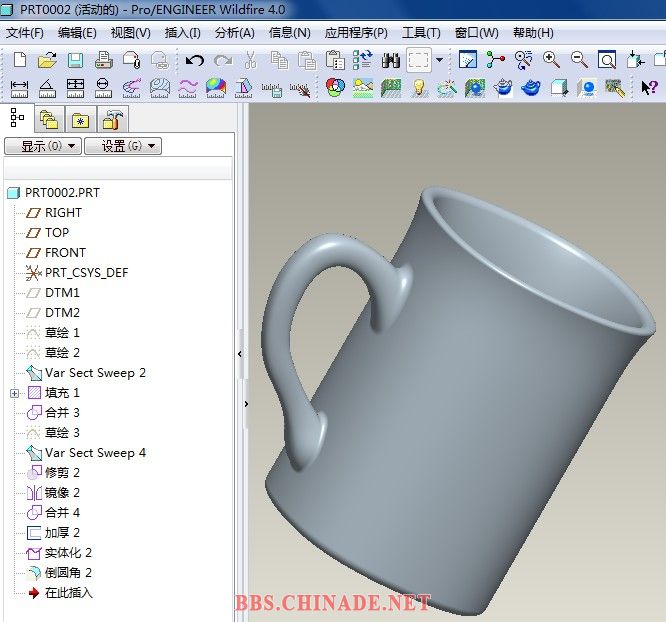Open the 文件(F) menu
This screenshot has width=666, height=622.
(x=25, y=32)
